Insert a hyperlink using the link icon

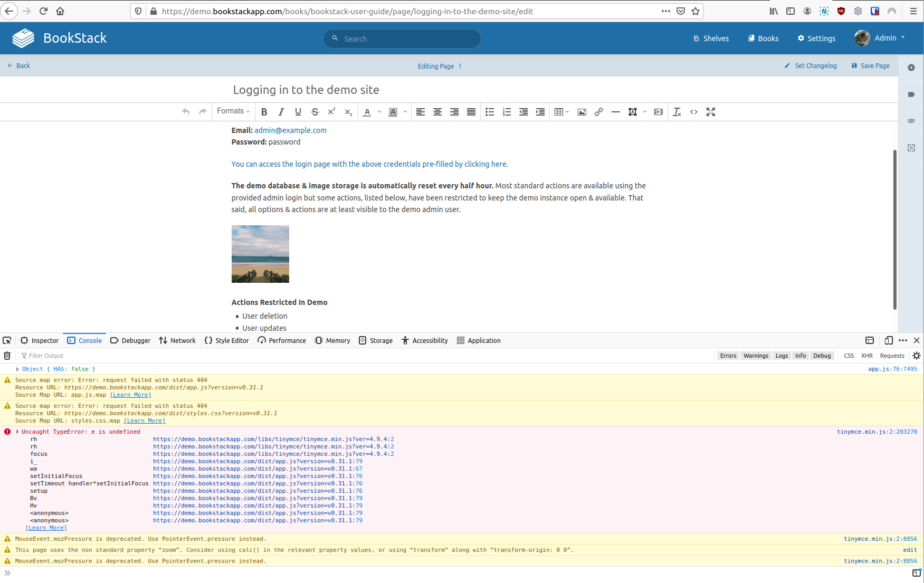tap(598, 112)
